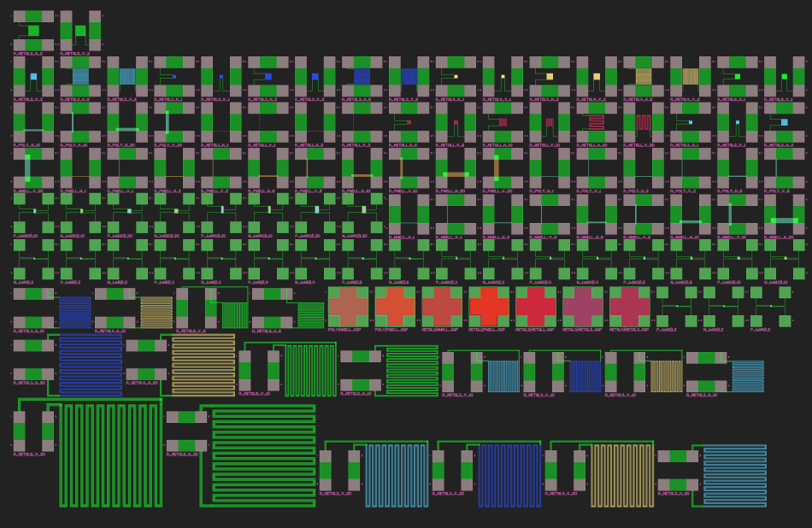Click the small dark blue serpentine below transistor rows
The width and height of the screenshot is (812, 528).
(x=75, y=312)
